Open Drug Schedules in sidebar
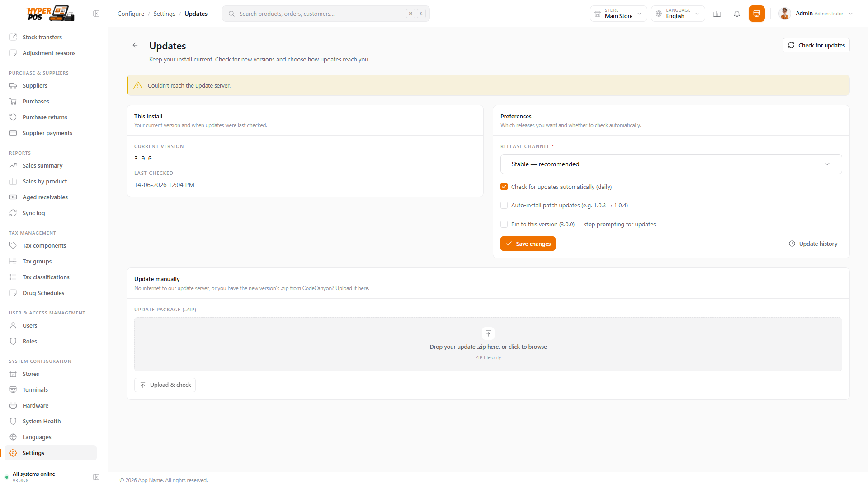This screenshot has height=488, width=868. [x=51, y=293]
